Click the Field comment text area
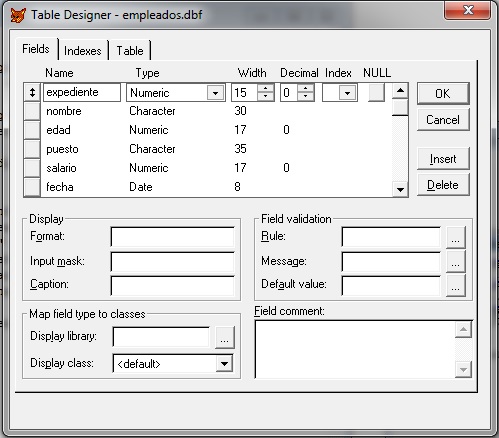Screen dimensions: 499x438 tap(355, 349)
